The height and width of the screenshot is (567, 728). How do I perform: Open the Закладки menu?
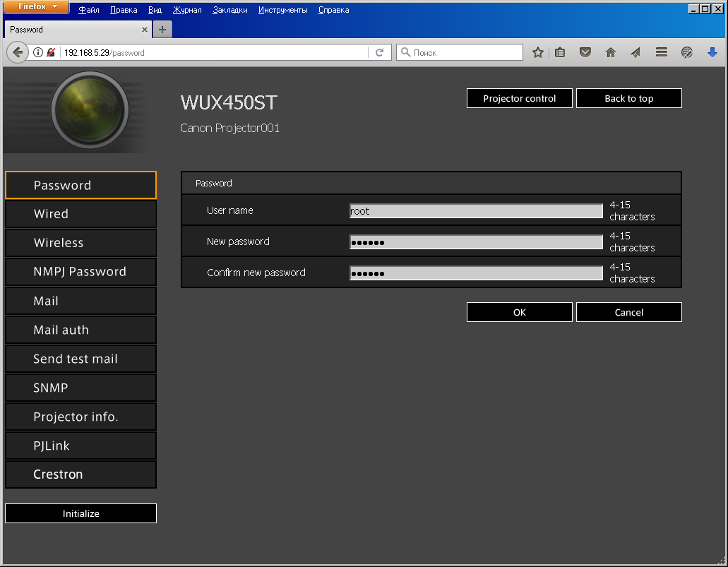click(229, 10)
